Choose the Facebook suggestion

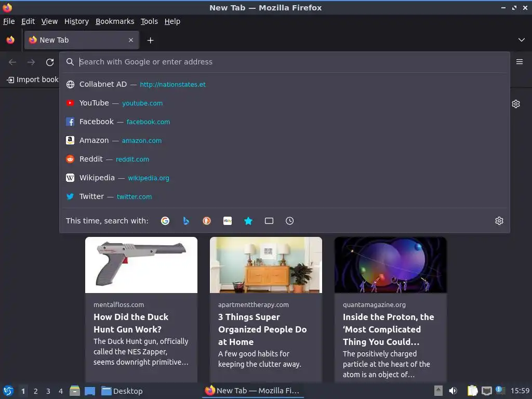coord(285,122)
